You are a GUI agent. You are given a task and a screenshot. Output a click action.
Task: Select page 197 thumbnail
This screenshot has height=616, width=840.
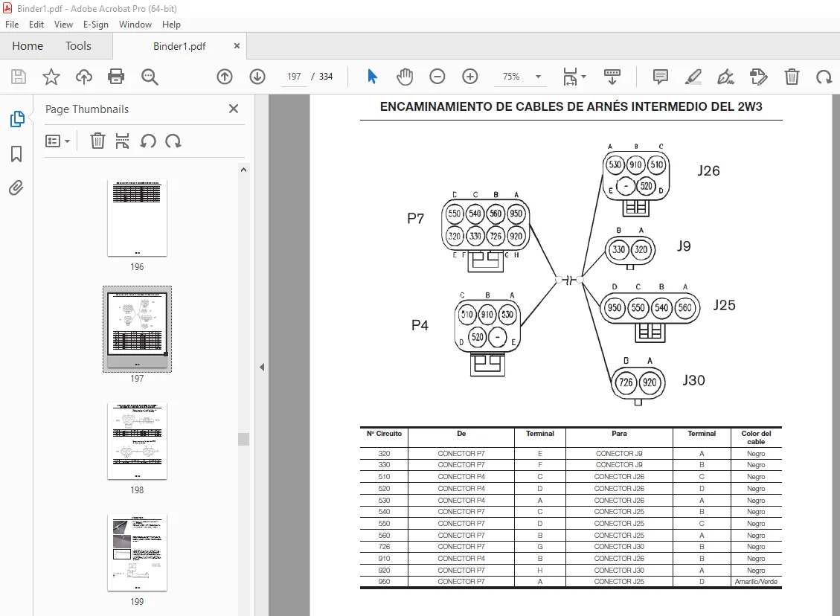137,328
